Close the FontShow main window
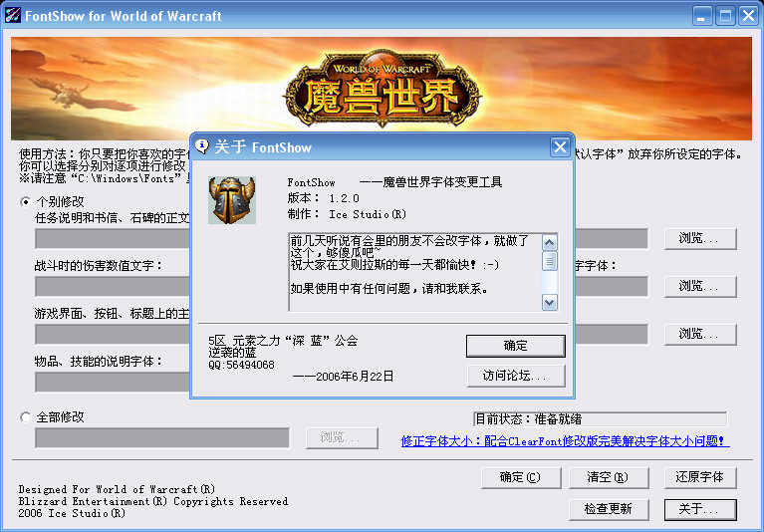Image resolution: width=764 pixels, height=532 pixels. [x=748, y=16]
